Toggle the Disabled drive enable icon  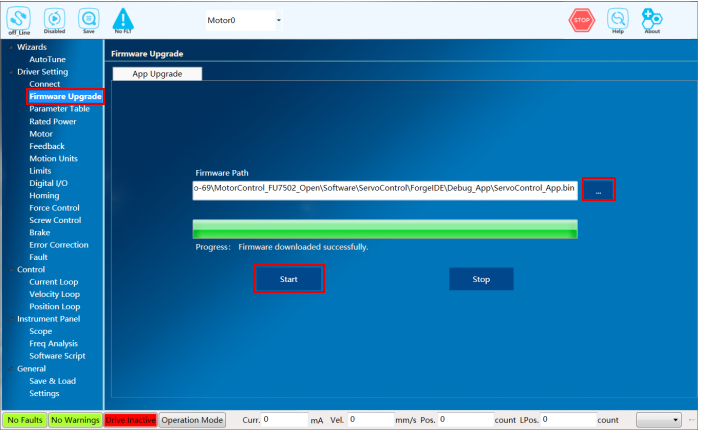click(55, 21)
